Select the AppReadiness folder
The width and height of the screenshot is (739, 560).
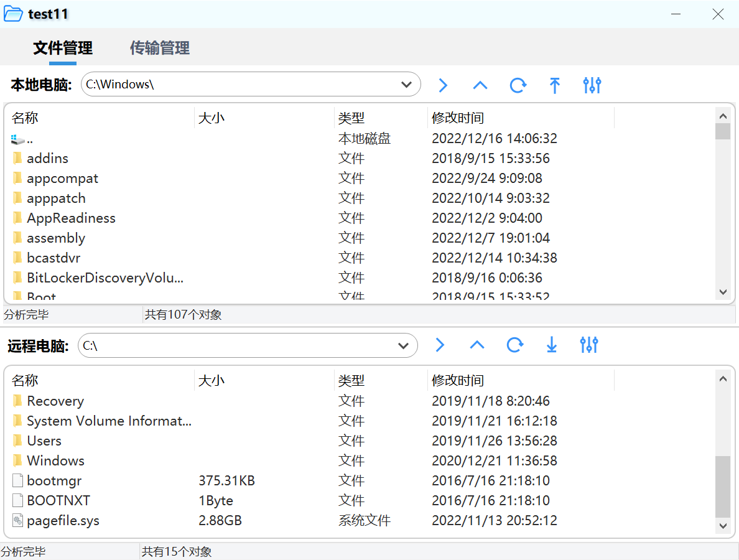pyautogui.click(x=71, y=218)
